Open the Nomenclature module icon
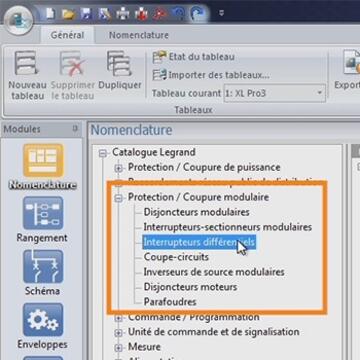Image resolution: width=360 pixels, height=360 pixels. click(43, 160)
